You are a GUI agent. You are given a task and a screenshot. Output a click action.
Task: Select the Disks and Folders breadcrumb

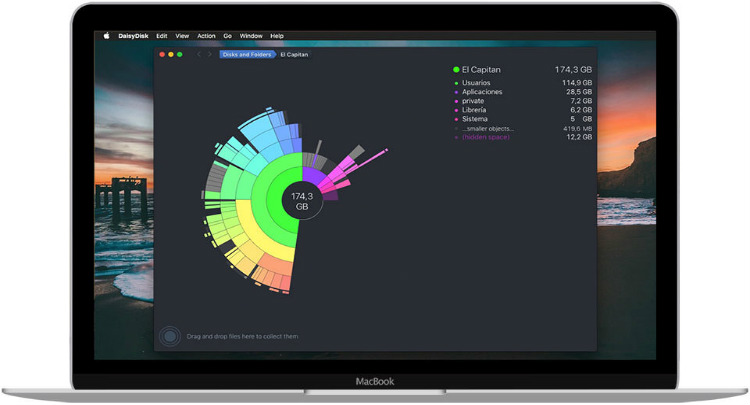247,55
